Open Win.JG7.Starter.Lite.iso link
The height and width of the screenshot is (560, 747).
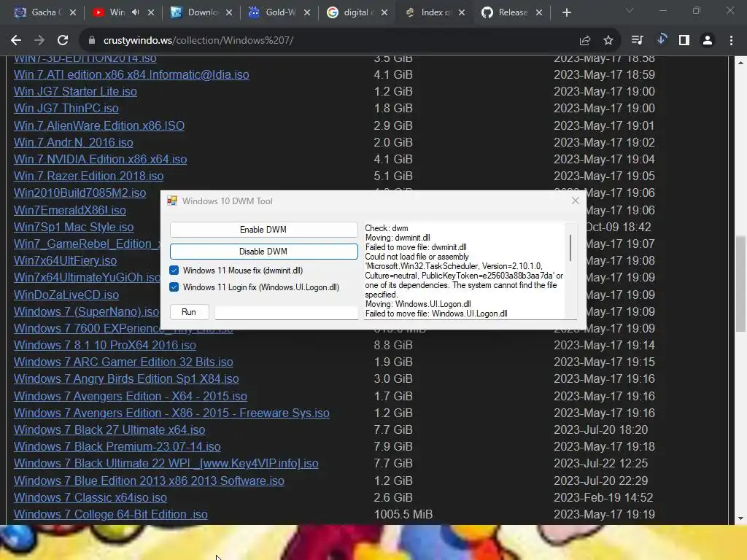coord(75,91)
